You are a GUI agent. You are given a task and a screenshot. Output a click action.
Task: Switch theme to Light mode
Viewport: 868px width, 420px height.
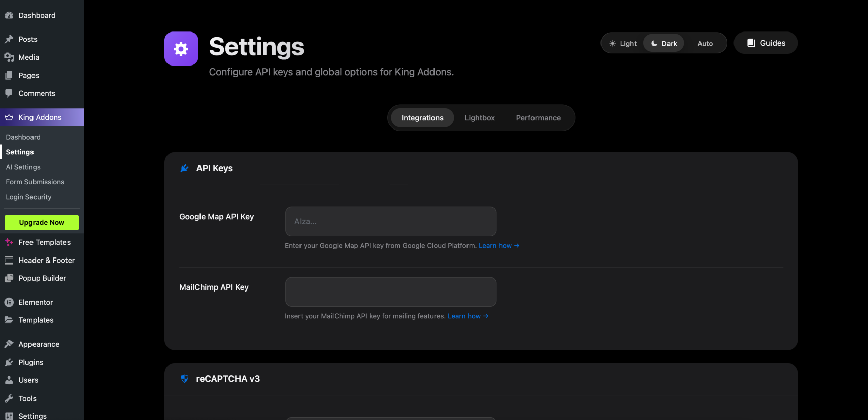(x=623, y=44)
